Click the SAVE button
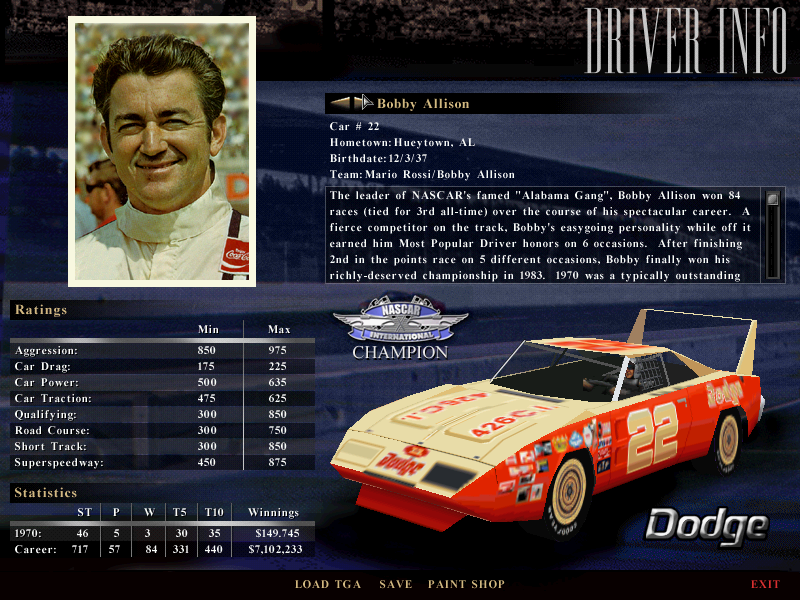Screen dimensions: 800x600 pyautogui.click(x=395, y=584)
